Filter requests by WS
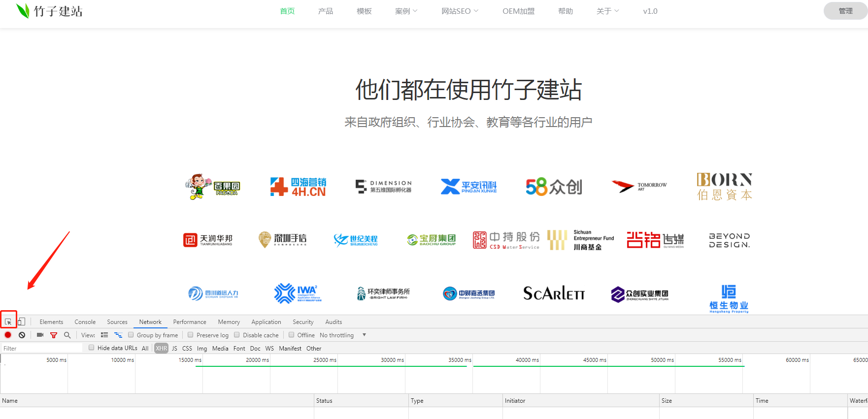 pos(269,348)
